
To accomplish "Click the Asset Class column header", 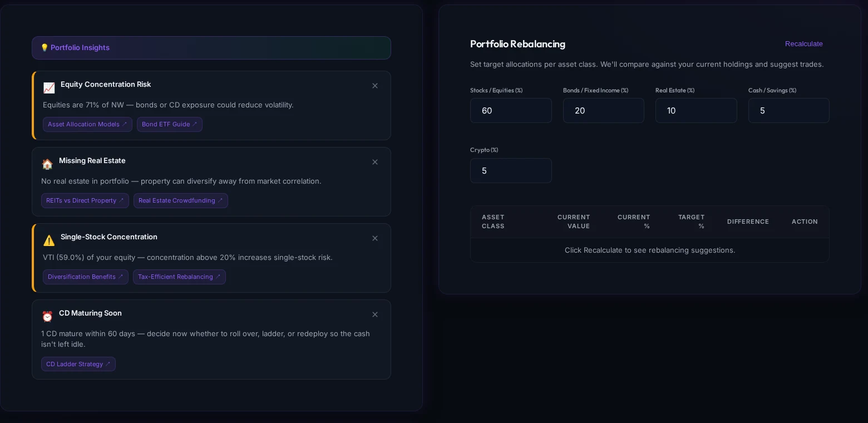I will coord(493,222).
